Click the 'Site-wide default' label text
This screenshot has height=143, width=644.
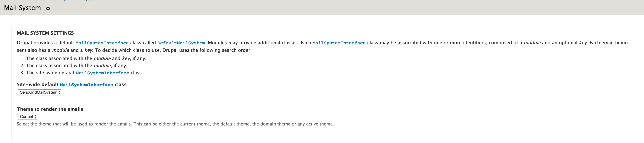click(37, 85)
